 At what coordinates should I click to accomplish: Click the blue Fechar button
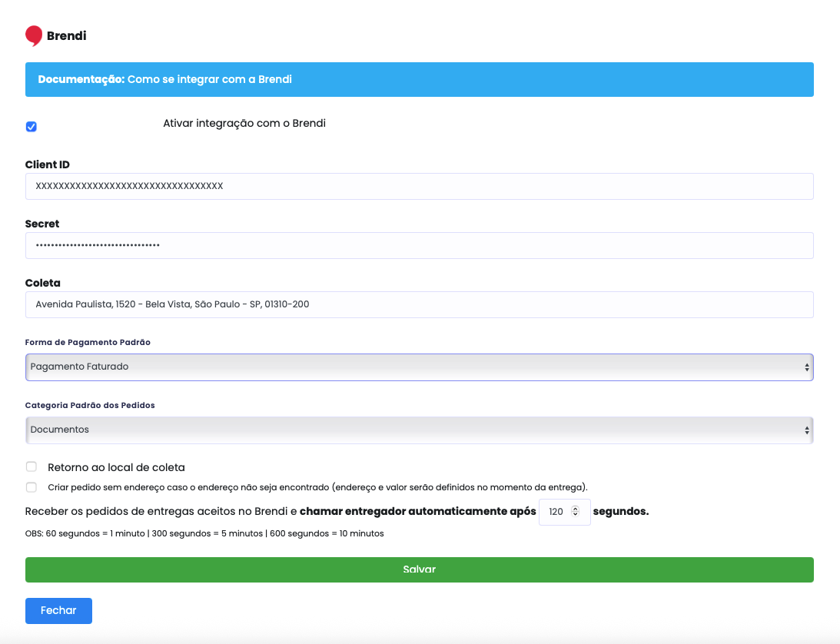point(58,610)
